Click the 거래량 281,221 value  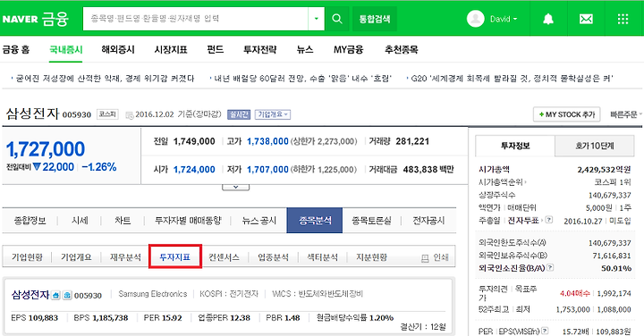click(x=412, y=141)
